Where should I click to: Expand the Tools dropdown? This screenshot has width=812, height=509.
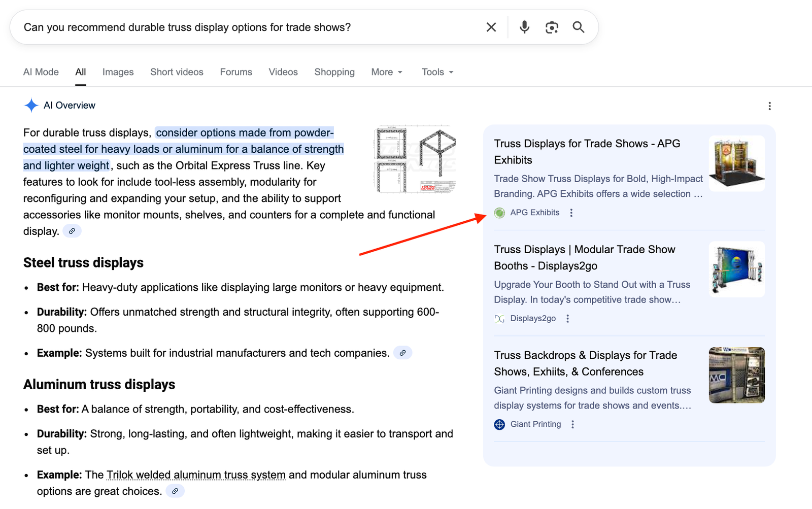pos(437,72)
